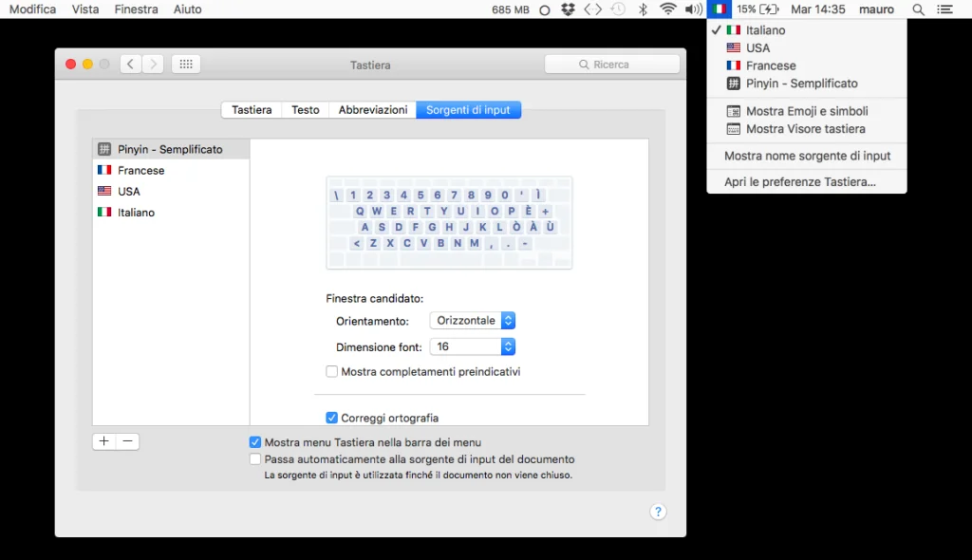This screenshot has width=972, height=560.
Task: Enable Mostra completamenti preindicativi
Action: click(331, 371)
